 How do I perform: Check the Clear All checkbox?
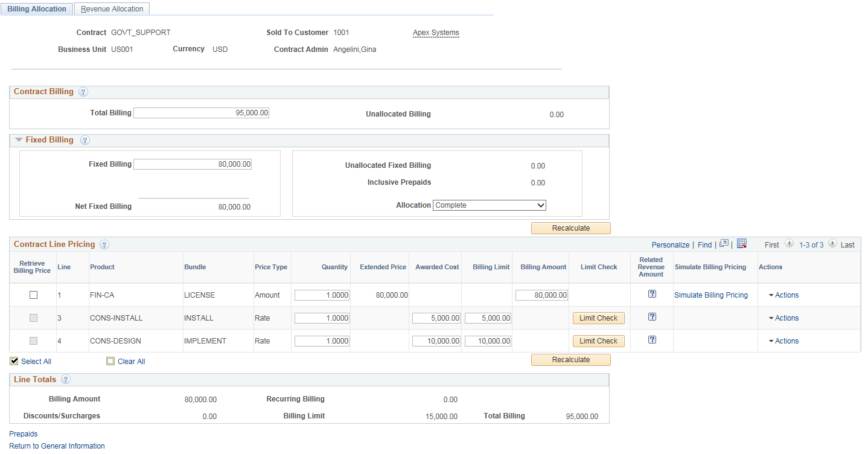pos(110,360)
